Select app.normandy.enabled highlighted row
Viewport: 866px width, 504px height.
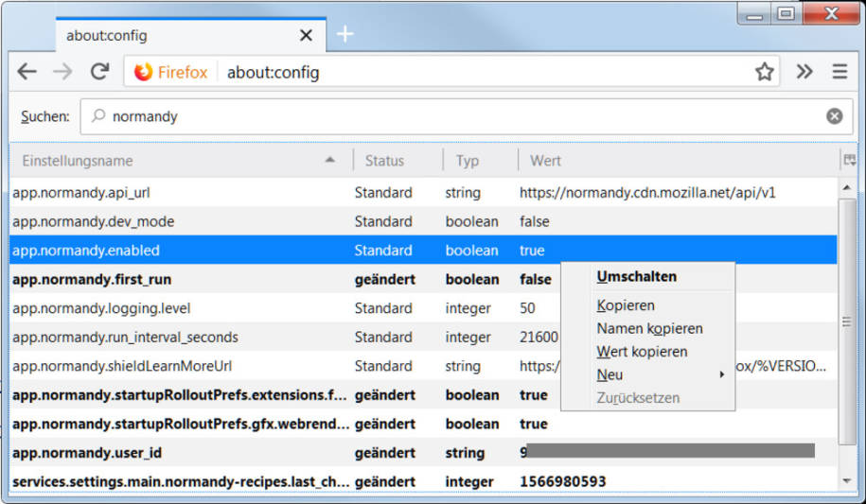point(423,250)
